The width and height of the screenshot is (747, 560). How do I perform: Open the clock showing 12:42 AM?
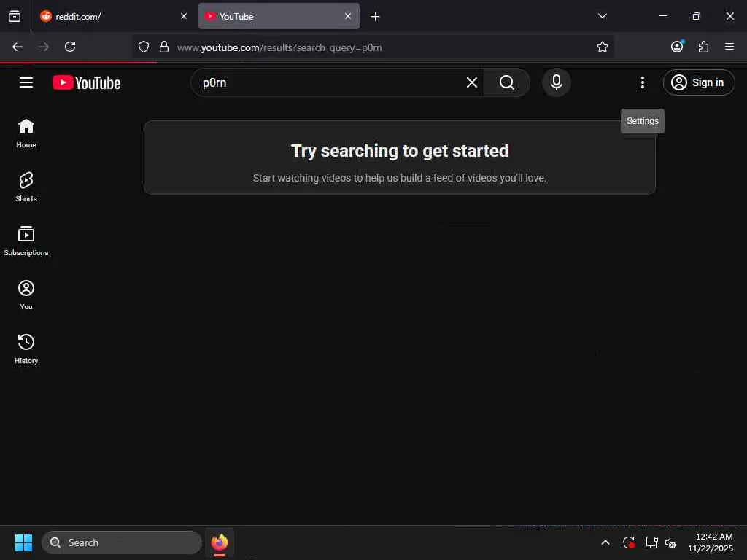click(x=711, y=542)
